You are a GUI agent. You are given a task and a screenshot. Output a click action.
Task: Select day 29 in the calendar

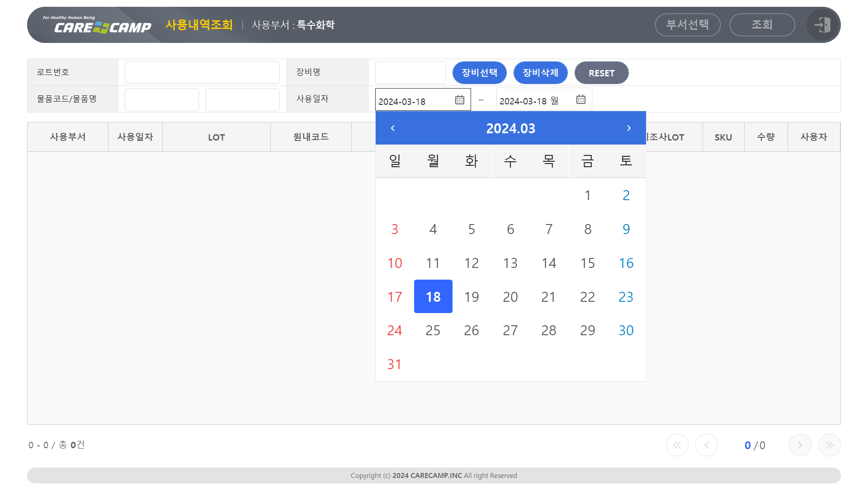click(x=588, y=330)
